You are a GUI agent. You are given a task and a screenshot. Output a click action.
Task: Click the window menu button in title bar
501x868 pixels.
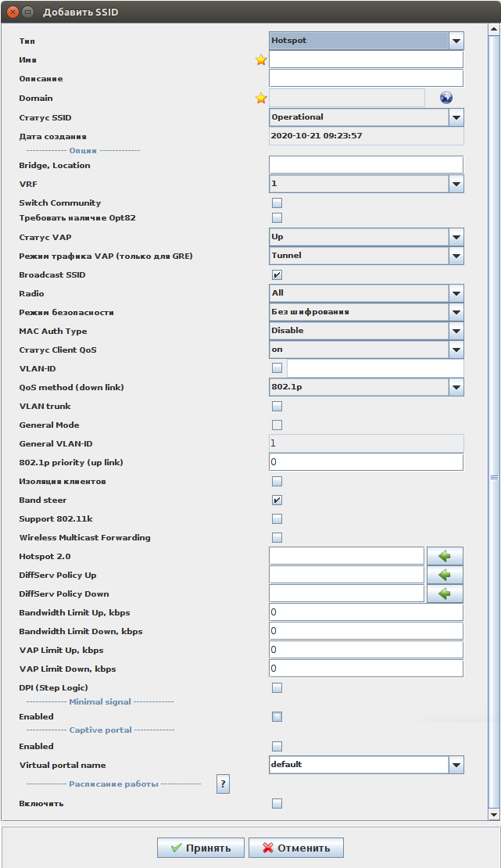click(28, 13)
